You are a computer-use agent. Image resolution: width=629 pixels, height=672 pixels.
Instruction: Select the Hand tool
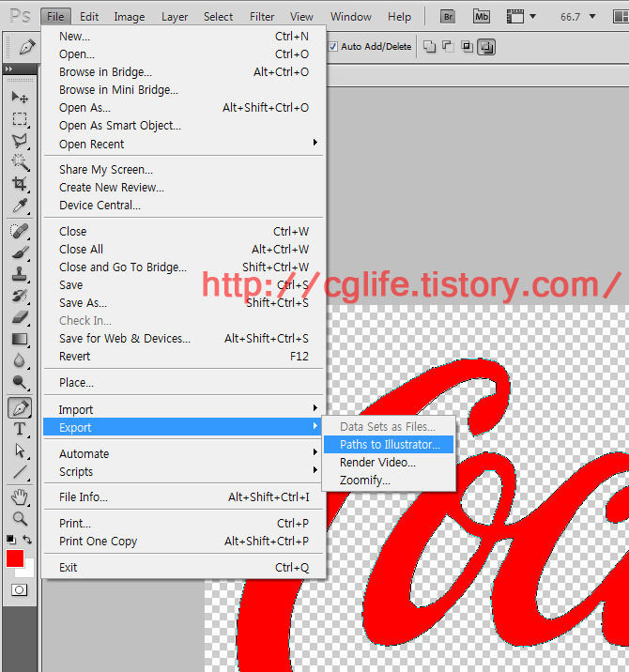[20, 497]
